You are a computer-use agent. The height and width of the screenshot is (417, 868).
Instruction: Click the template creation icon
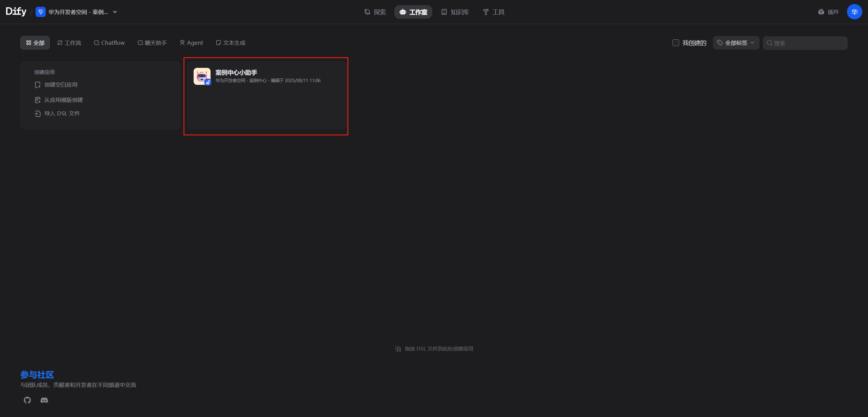tap(38, 100)
